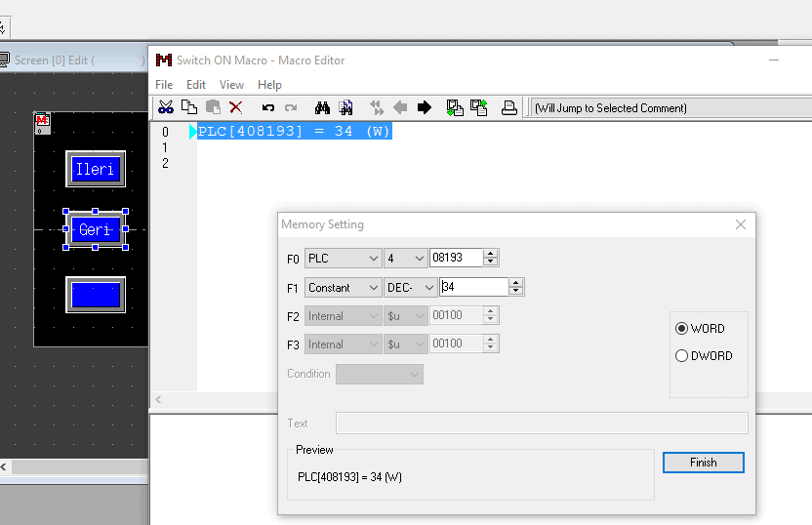Close the Memory Setting dialog
Screen dimensions: 812x525
pos(740,224)
